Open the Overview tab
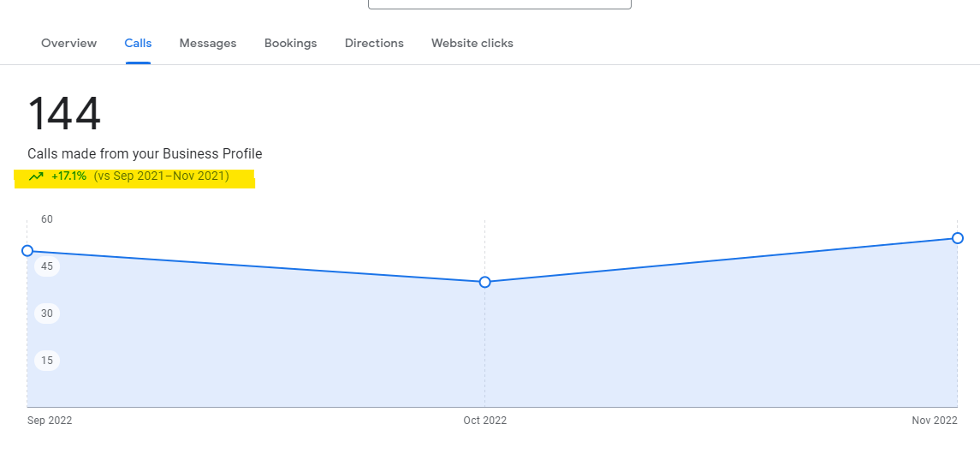Image resolution: width=980 pixels, height=460 pixels. [x=68, y=43]
